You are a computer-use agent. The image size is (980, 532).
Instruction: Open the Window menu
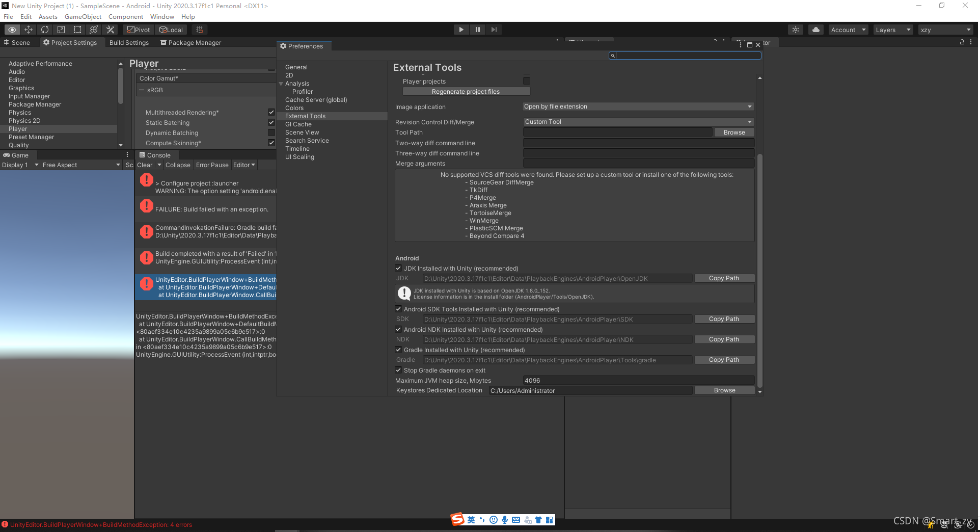(162, 16)
